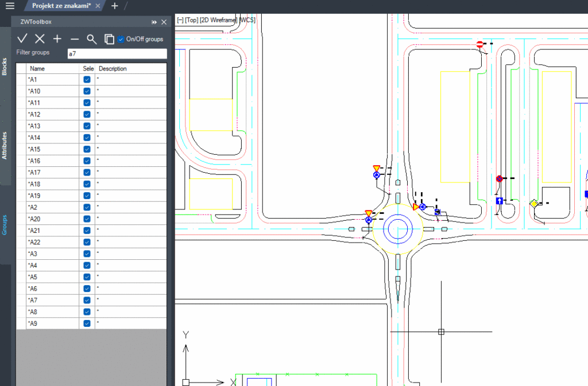Image resolution: width=588 pixels, height=386 pixels.
Task: Click the copy groups icon
Action: (x=109, y=39)
